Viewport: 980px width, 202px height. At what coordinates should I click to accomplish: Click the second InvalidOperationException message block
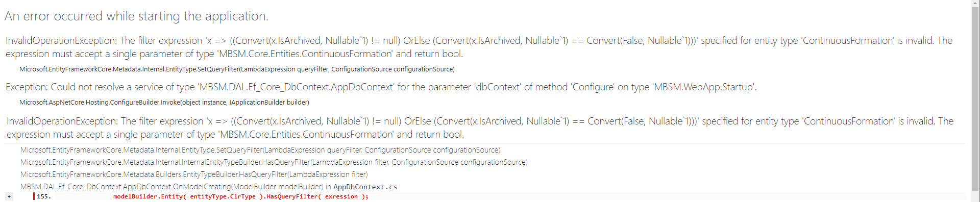coord(480,128)
